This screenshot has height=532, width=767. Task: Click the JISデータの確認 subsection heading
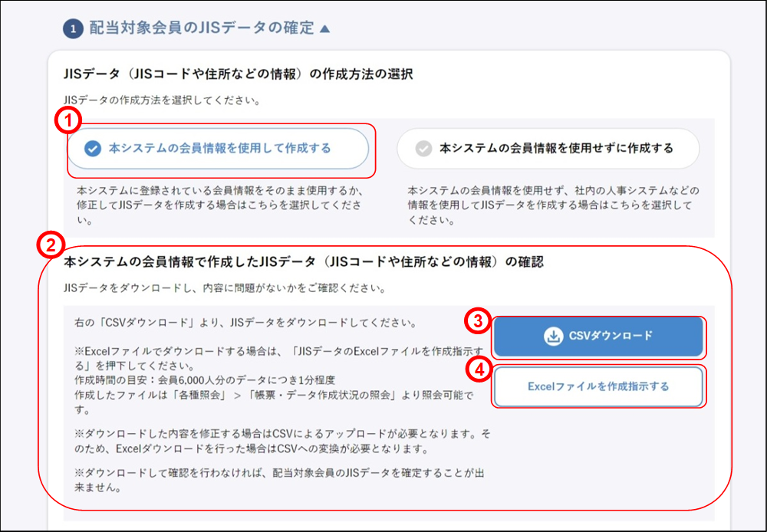point(304,261)
